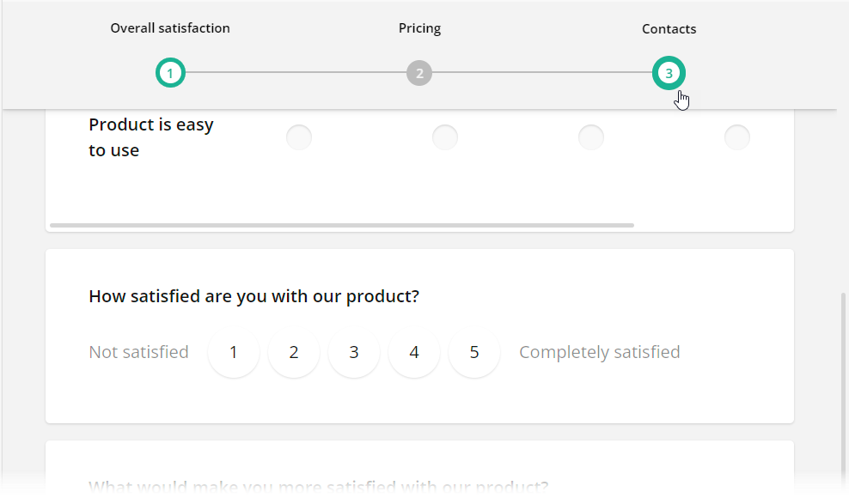Click the Not satisfied label

coord(138,352)
